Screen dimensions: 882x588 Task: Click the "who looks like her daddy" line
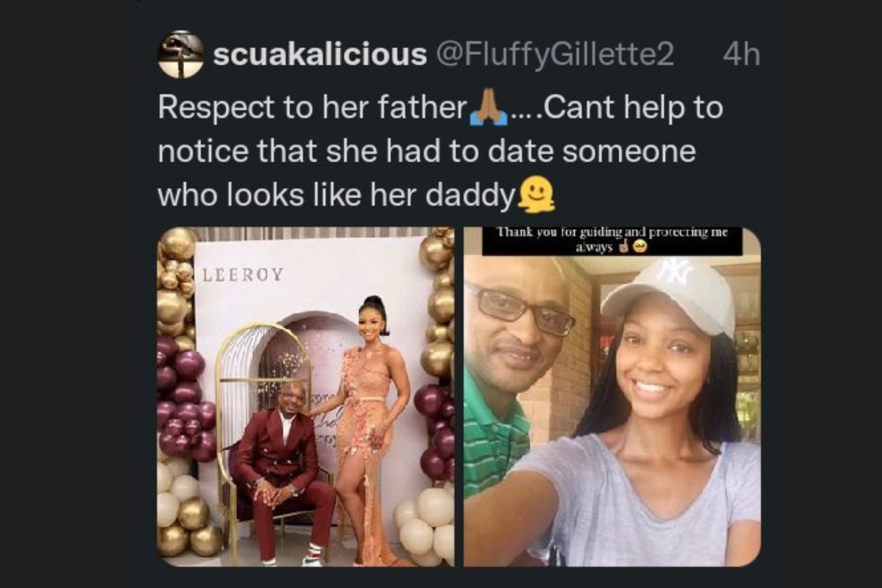(337, 195)
